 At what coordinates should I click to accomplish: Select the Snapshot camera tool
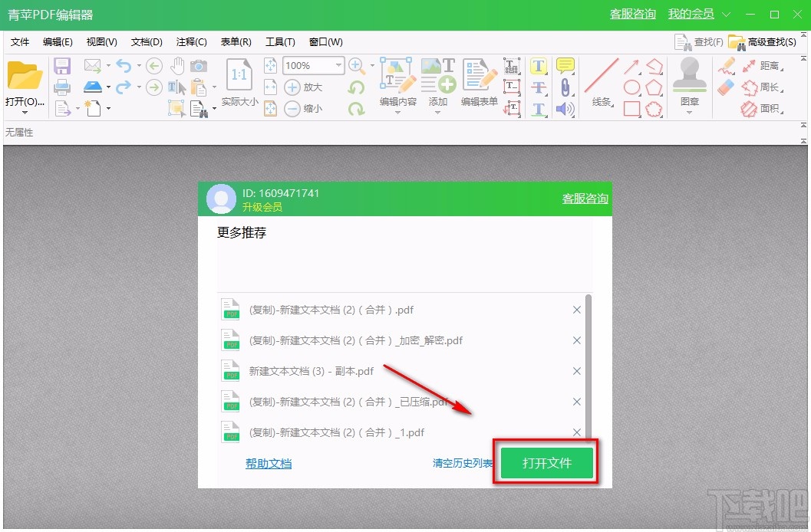(199, 66)
